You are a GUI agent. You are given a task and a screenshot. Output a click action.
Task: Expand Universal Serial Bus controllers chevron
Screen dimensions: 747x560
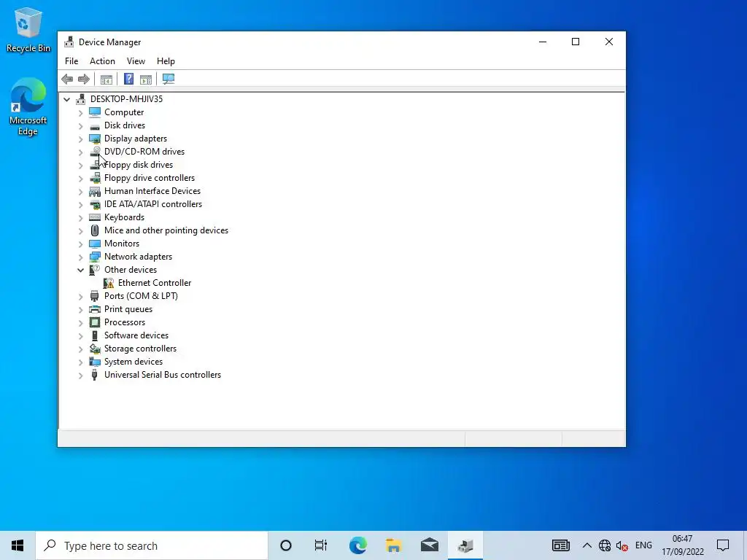(80, 376)
